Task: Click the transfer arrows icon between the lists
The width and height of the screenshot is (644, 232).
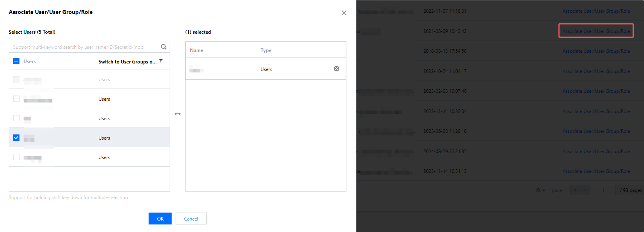Action: pyautogui.click(x=178, y=114)
